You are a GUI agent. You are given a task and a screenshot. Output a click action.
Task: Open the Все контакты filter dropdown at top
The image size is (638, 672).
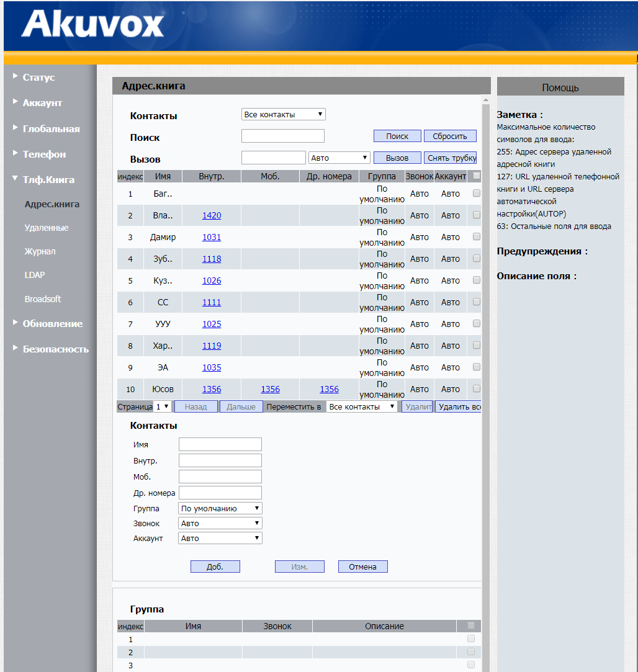[284, 114]
